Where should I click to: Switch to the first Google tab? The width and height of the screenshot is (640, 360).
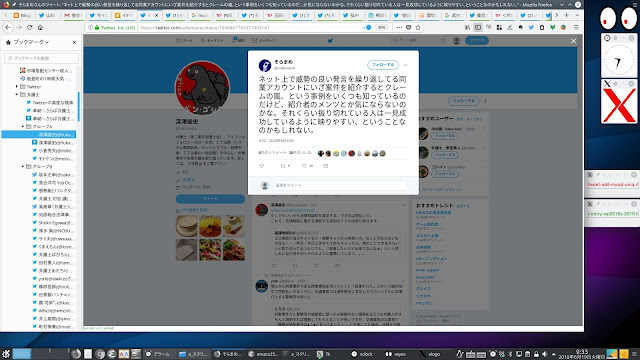tap(199, 15)
